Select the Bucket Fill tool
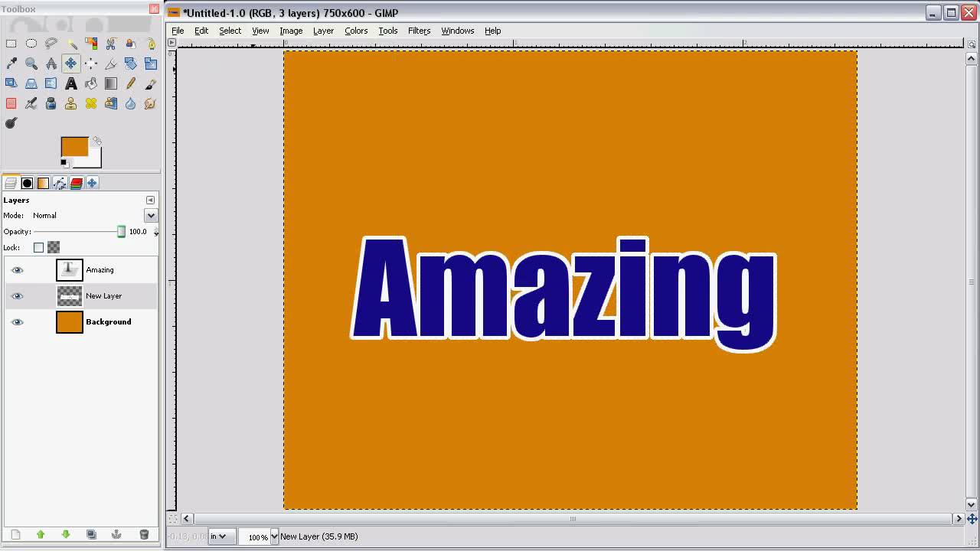Image resolution: width=980 pixels, height=551 pixels. (90, 83)
